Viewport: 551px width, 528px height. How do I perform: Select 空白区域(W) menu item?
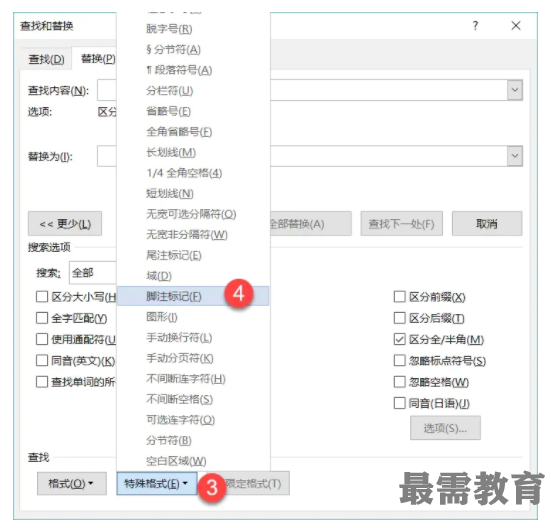pos(193,461)
